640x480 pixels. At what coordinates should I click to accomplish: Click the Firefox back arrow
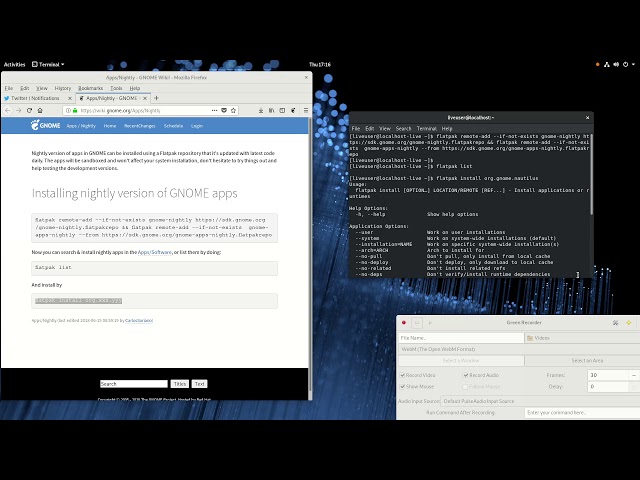[x=8, y=110]
